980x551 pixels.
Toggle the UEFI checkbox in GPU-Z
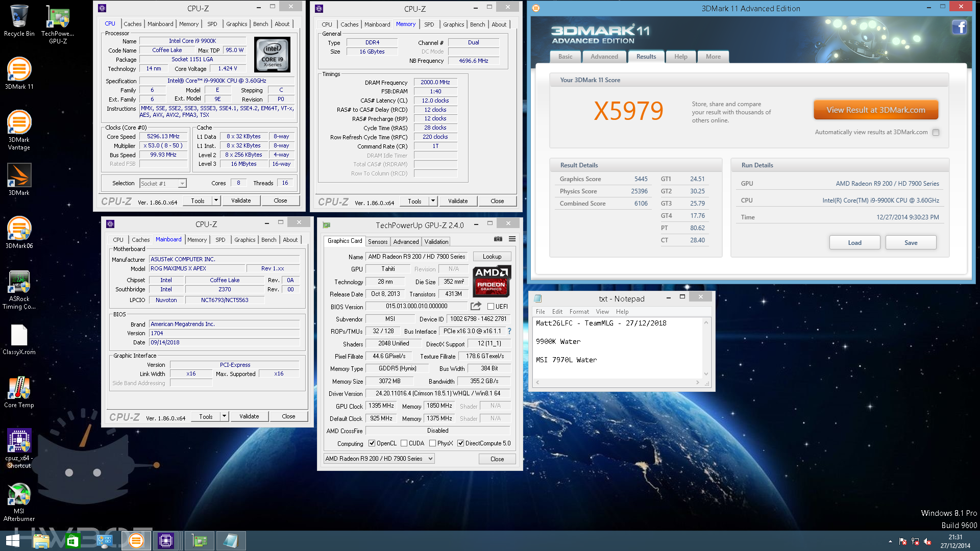click(x=491, y=307)
